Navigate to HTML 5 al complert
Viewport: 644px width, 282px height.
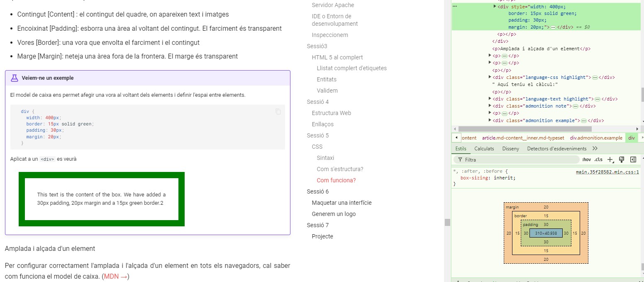[x=337, y=57]
